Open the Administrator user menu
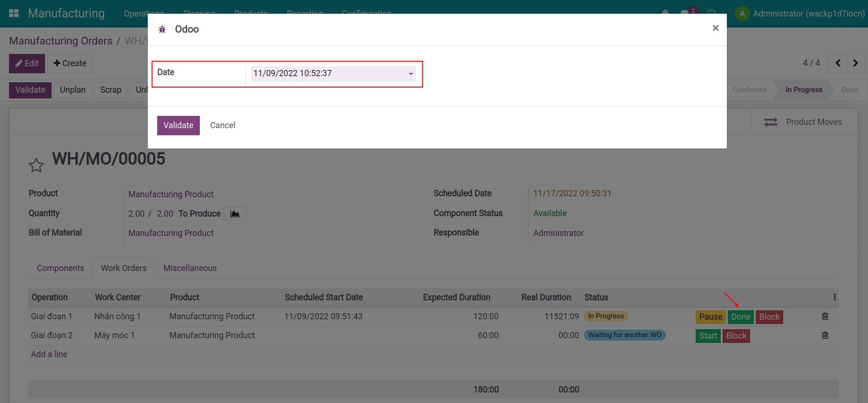Image resolution: width=868 pixels, height=403 pixels. (800, 14)
